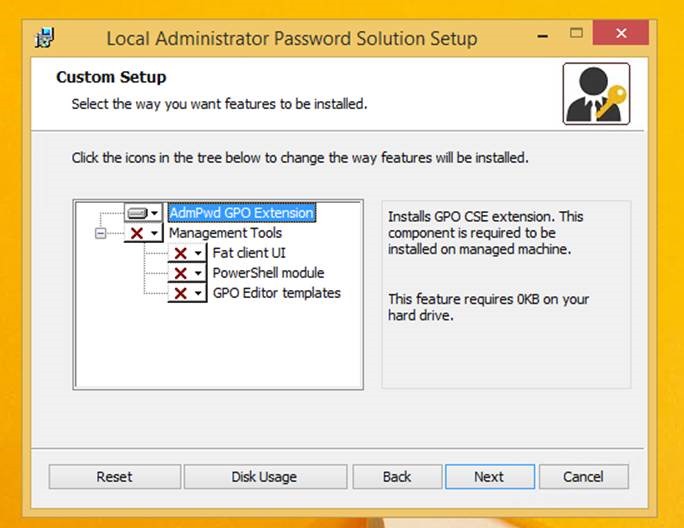The width and height of the screenshot is (684, 528).
Task: Click the red X icon beside Management Tools
Action: click(137, 233)
